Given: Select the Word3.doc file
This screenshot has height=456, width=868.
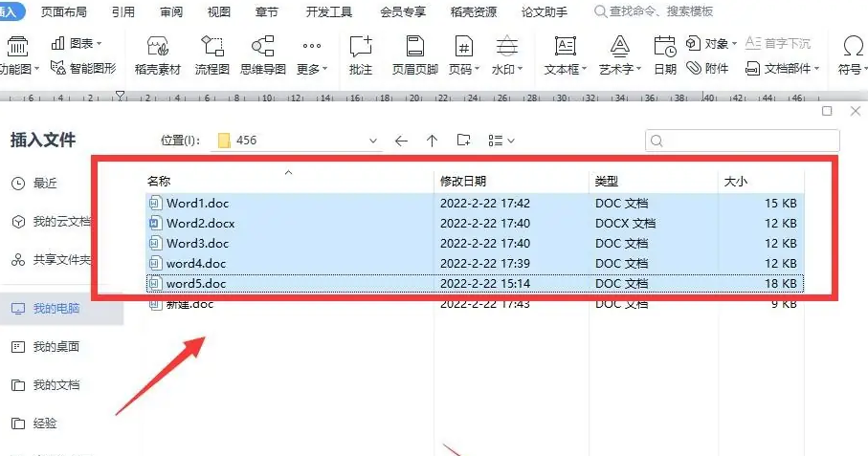Looking at the screenshot, I should pos(475,243).
